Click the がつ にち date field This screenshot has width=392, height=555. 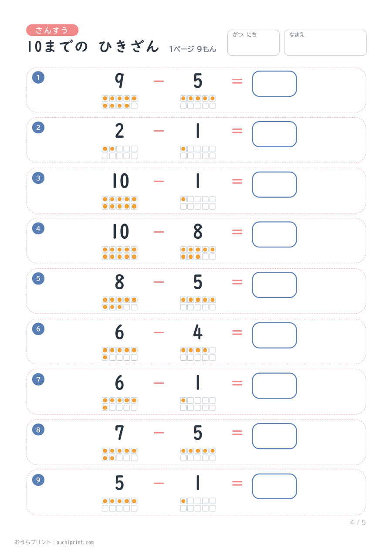(x=253, y=43)
